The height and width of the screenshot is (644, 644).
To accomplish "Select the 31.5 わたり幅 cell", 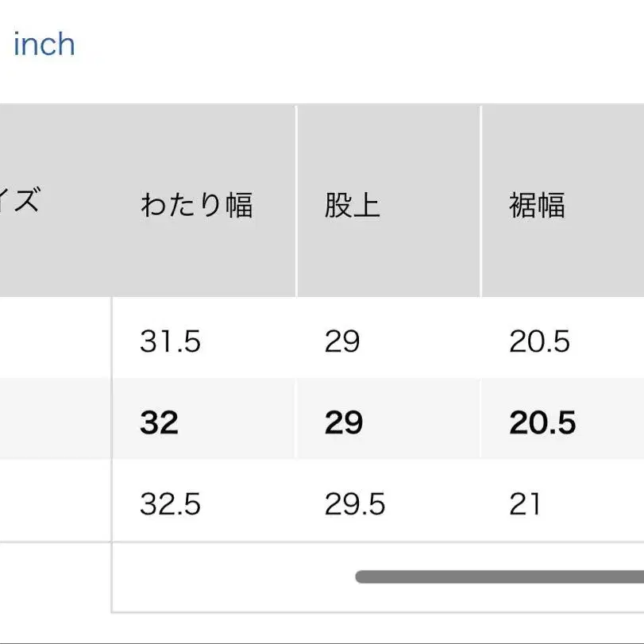I will click(x=170, y=342).
